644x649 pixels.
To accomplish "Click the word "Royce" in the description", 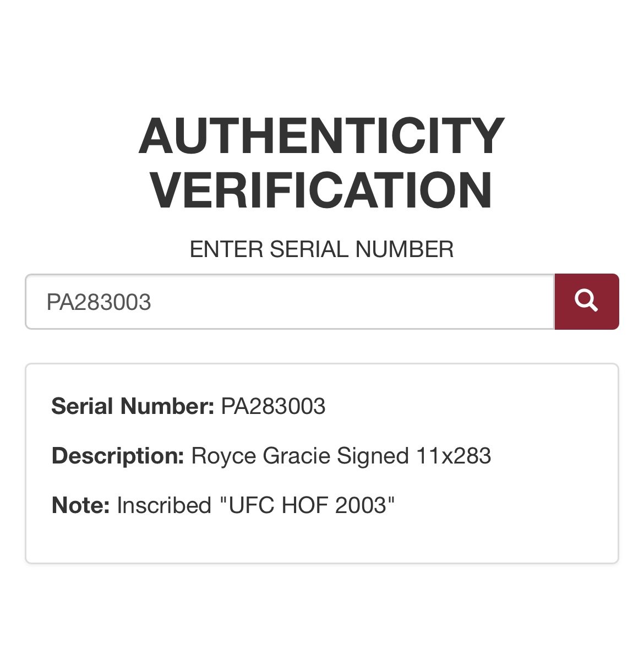I will tap(223, 456).
